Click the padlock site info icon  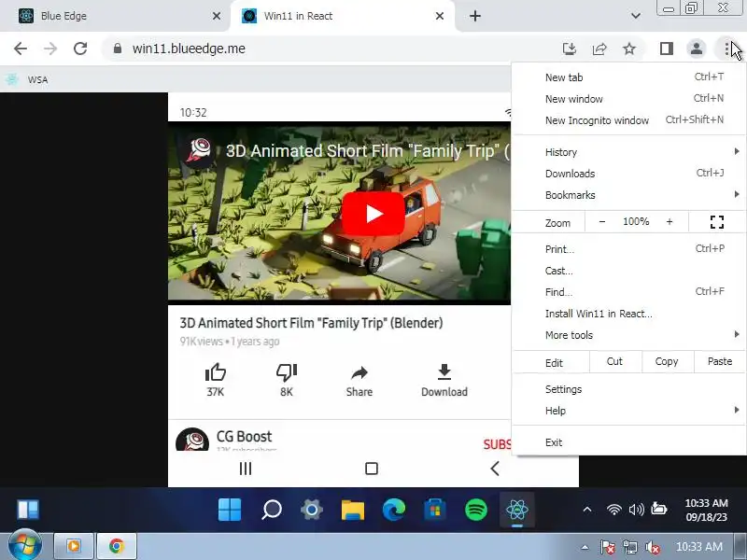(118, 49)
